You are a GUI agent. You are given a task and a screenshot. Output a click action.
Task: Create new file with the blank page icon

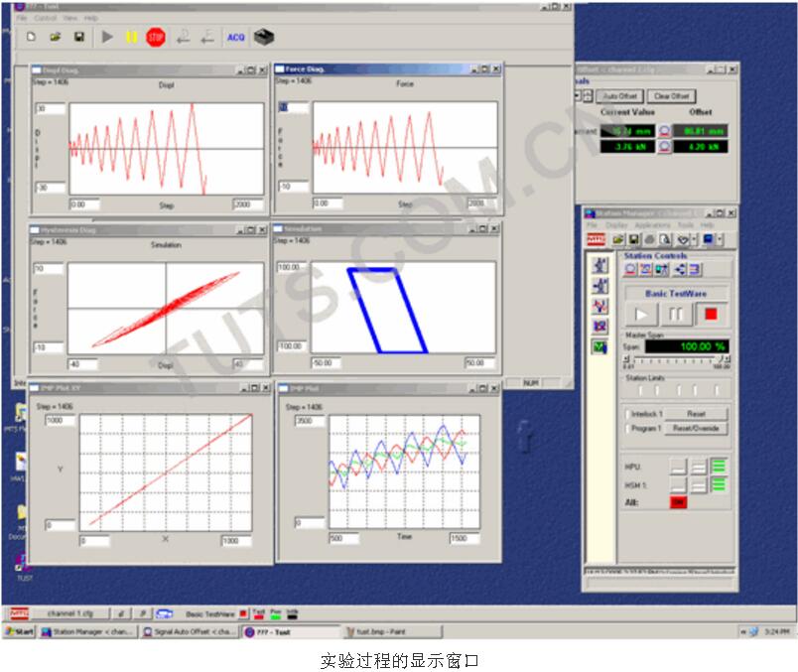(x=31, y=37)
